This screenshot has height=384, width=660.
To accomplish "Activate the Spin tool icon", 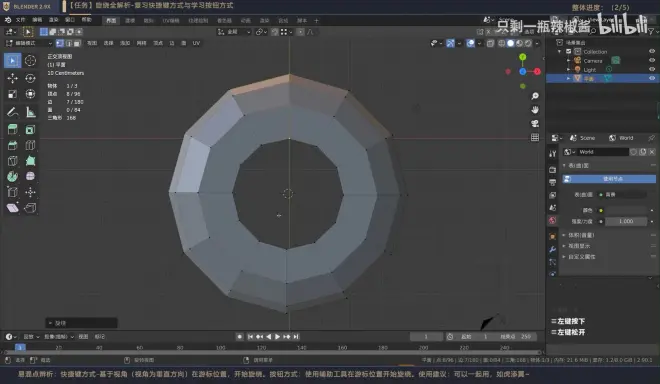I will [13, 176].
